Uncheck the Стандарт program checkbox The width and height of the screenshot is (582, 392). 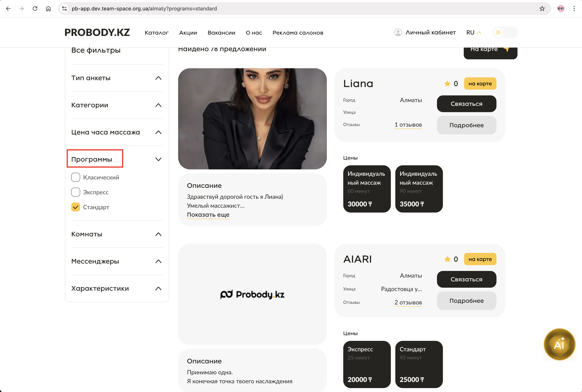[x=75, y=207]
